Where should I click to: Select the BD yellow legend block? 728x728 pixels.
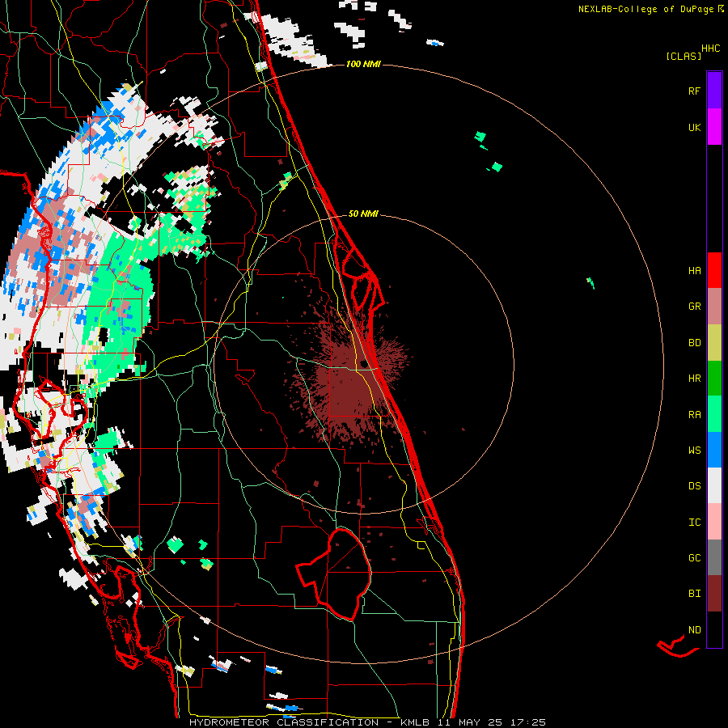(x=714, y=343)
